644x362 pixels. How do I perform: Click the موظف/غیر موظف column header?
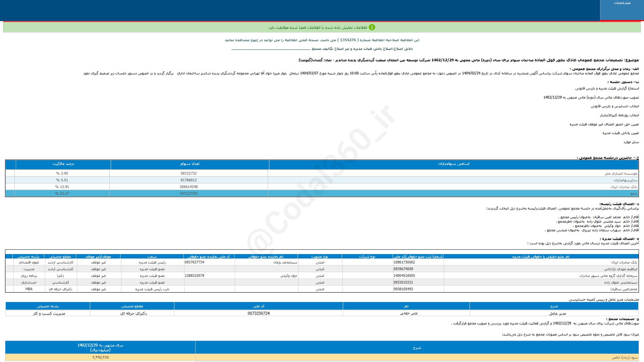pyautogui.click(x=98, y=256)
